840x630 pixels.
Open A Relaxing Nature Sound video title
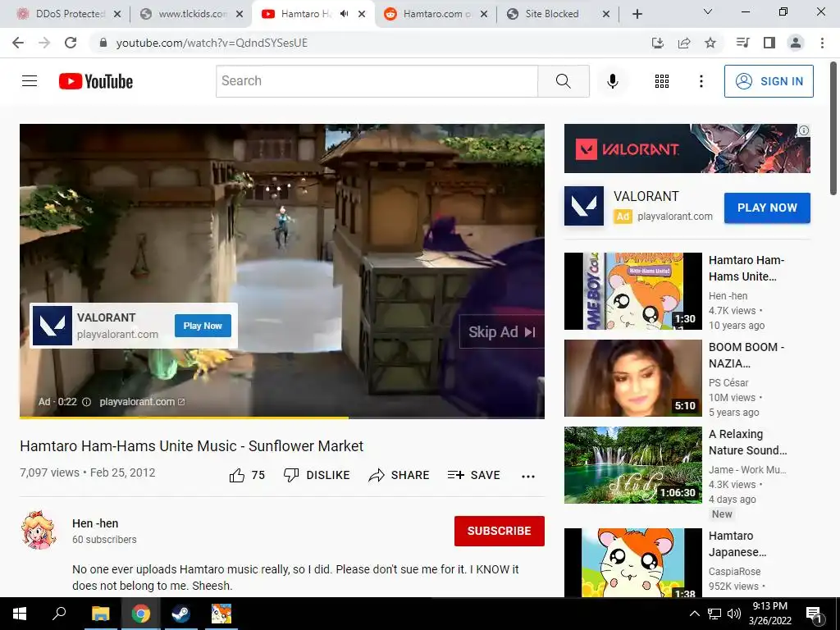coord(747,442)
